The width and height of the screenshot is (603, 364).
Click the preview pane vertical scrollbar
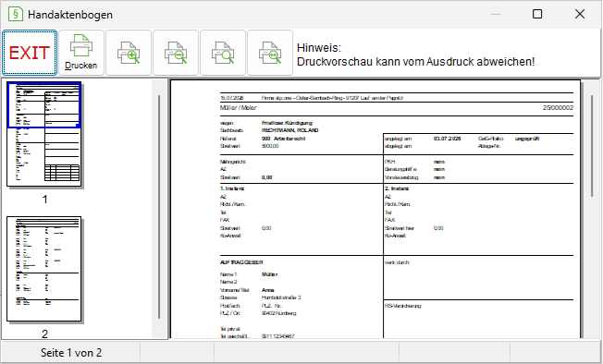[x=592, y=146]
